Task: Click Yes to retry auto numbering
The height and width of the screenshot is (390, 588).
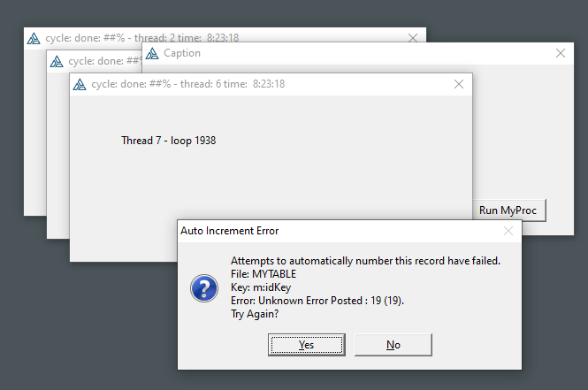Action: tap(306, 345)
